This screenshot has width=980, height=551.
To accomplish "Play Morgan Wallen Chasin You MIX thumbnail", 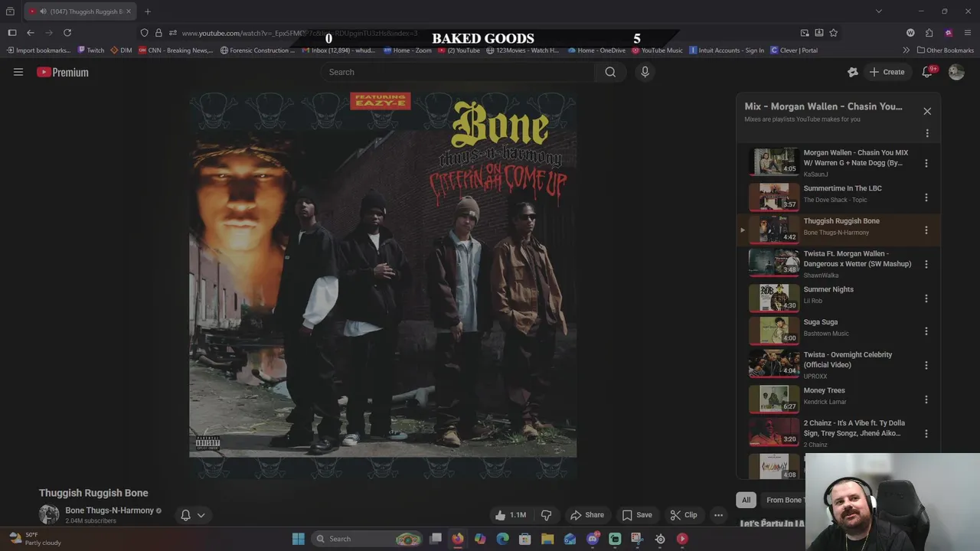I will click(773, 161).
